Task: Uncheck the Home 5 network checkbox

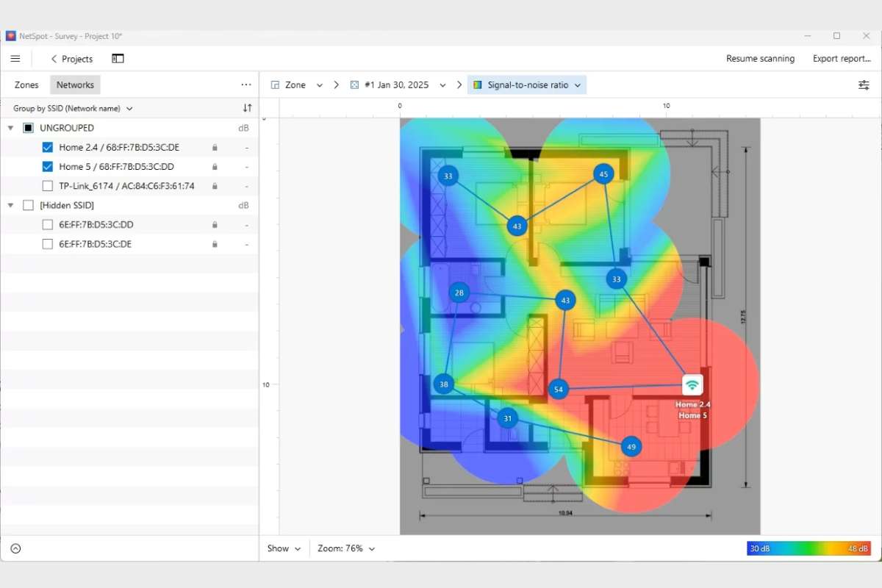Action: point(48,167)
